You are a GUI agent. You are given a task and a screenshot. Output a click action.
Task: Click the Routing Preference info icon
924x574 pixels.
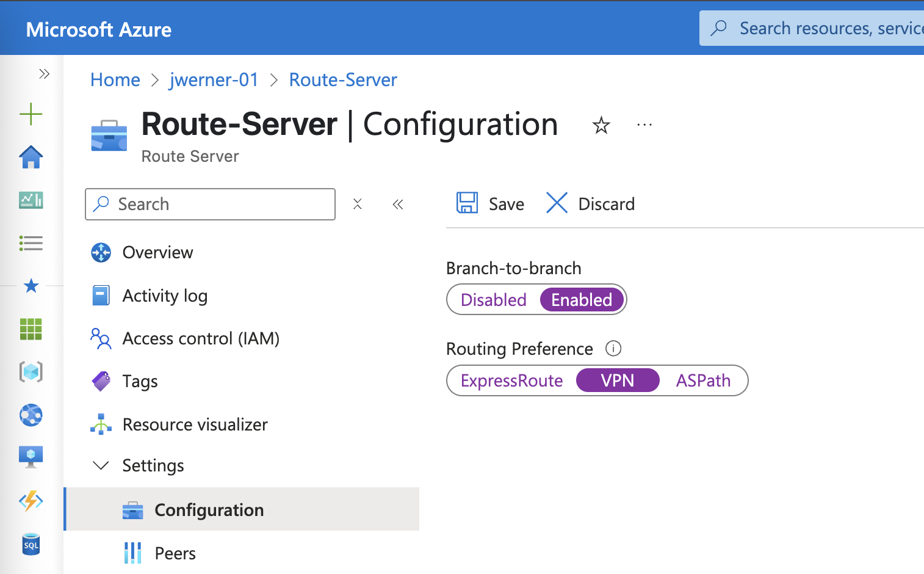[613, 349]
